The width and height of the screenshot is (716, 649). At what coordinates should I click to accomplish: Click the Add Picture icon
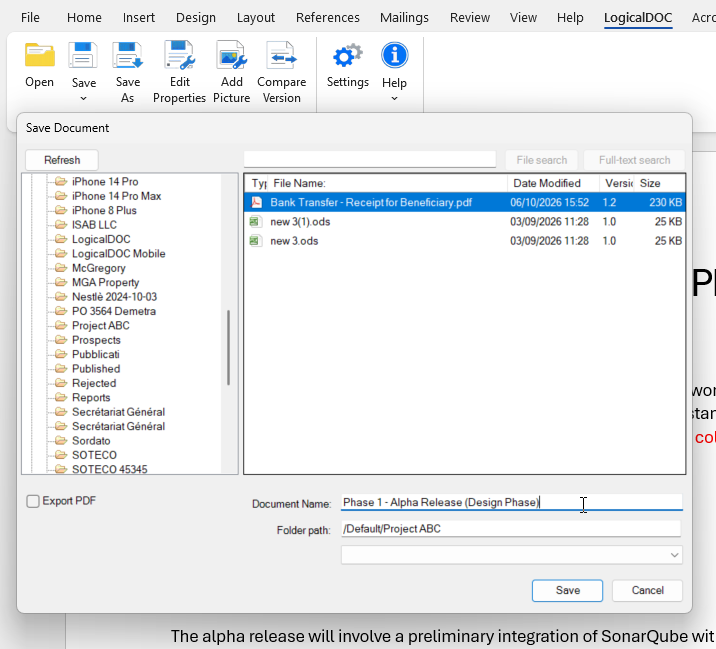232,55
